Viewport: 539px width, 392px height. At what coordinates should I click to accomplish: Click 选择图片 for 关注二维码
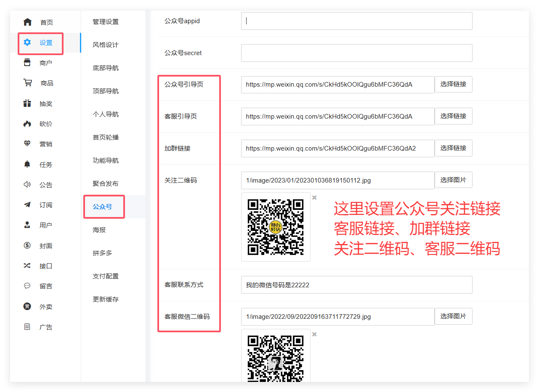pos(453,180)
